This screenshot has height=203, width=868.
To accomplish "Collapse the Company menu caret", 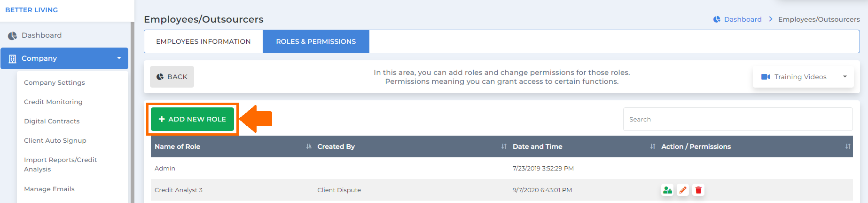I will click(x=119, y=58).
